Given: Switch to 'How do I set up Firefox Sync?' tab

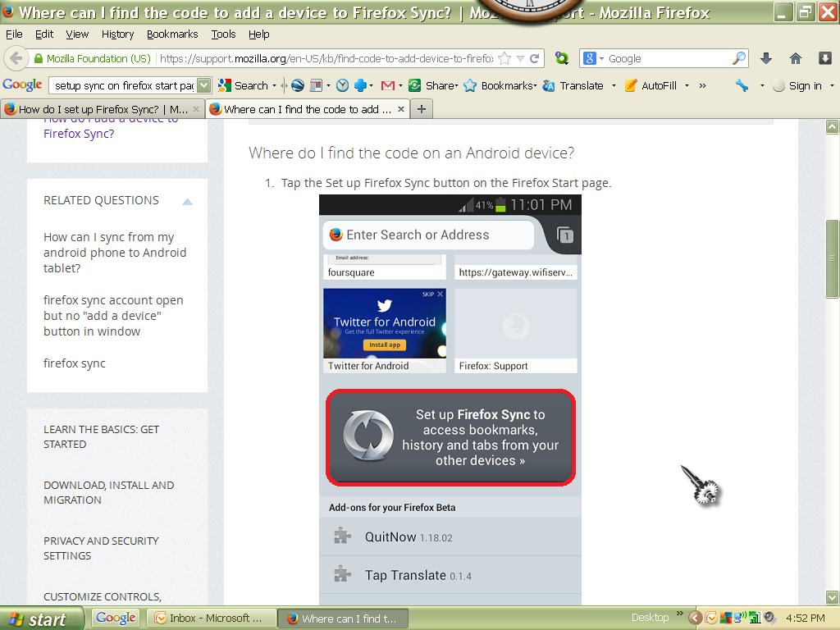Looking at the screenshot, I should coord(102,109).
